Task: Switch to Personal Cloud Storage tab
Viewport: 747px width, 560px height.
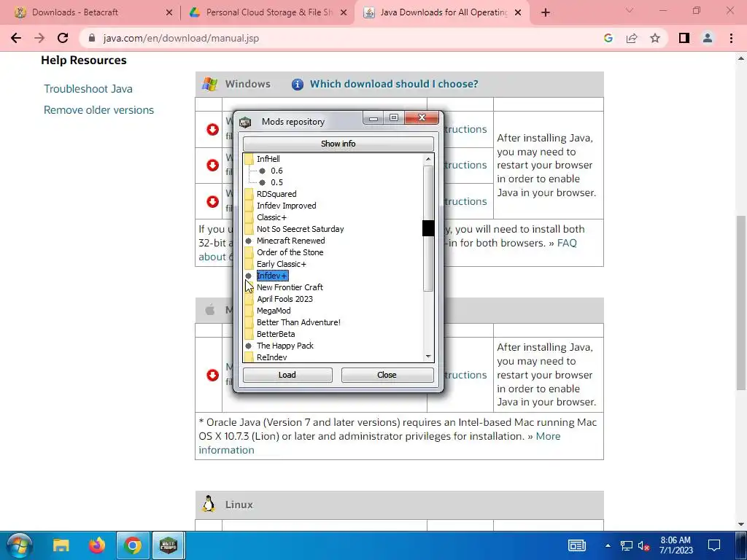Action: (x=269, y=12)
